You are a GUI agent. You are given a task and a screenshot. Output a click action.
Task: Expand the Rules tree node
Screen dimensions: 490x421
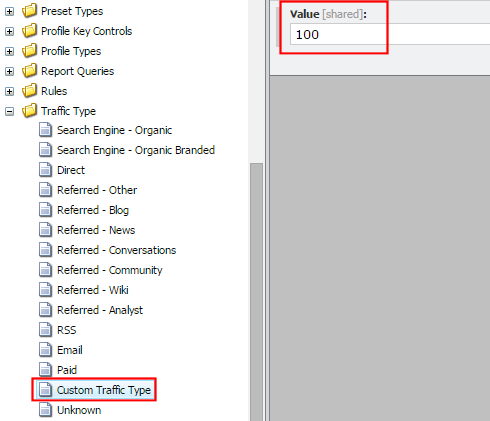point(10,92)
